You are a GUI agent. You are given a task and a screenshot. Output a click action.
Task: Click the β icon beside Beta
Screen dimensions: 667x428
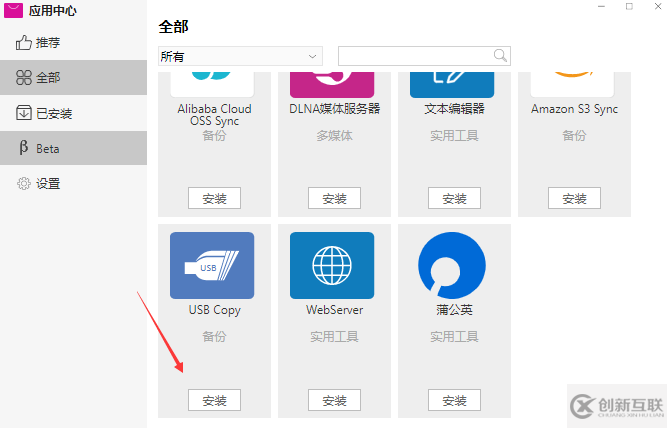[x=24, y=148]
